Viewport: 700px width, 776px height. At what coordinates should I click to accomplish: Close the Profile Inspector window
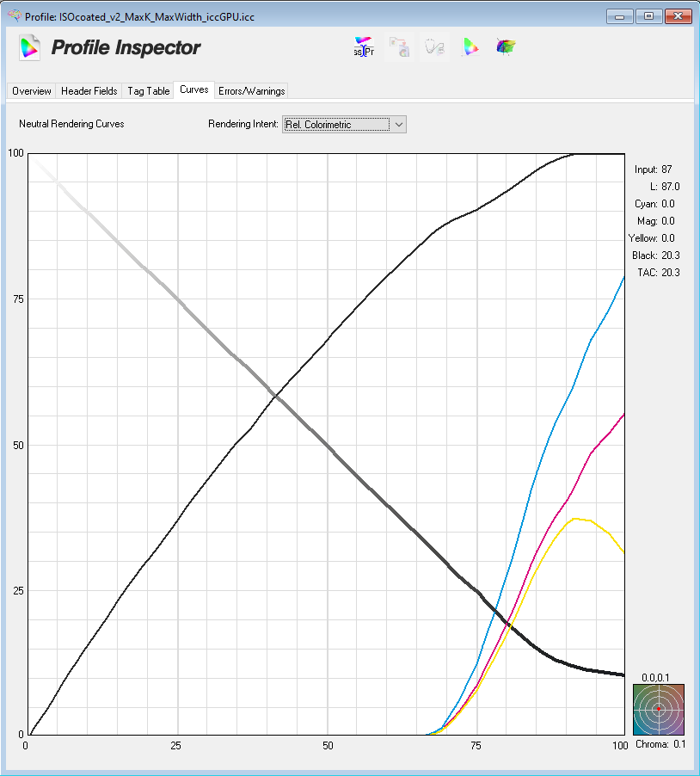click(678, 16)
